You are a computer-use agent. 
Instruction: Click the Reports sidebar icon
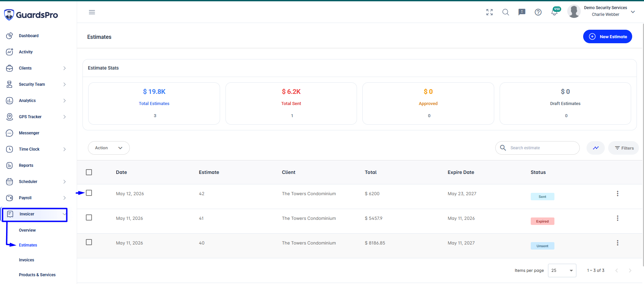click(x=9, y=165)
